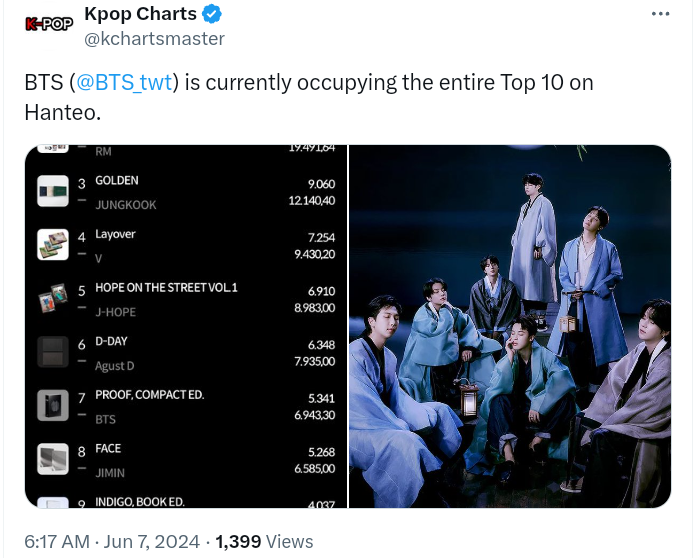
Task: Open the Hanteo chart screenshot image
Action: (186, 327)
